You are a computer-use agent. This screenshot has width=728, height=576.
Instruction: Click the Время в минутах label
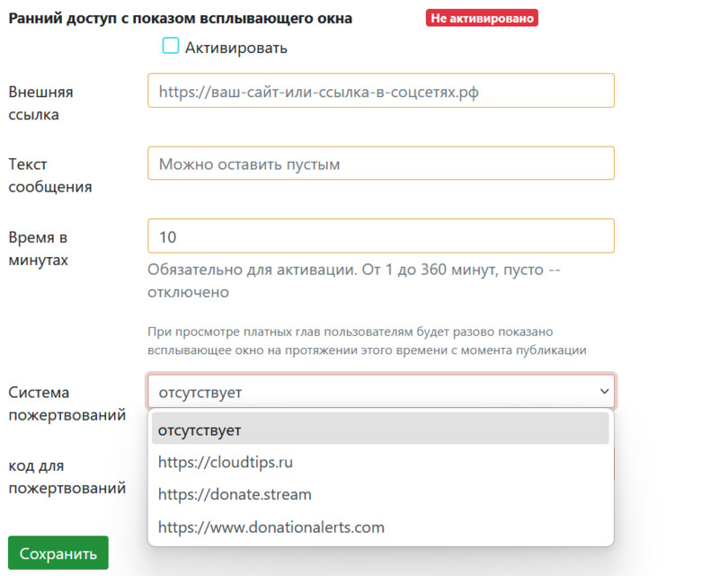(x=38, y=248)
